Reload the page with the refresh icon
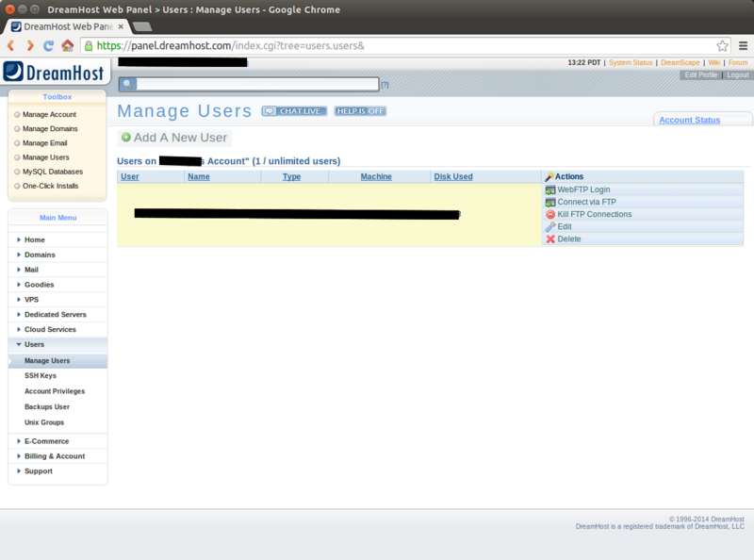Image resolution: width=754 pixels, height=560 pixels. point(49,45)
